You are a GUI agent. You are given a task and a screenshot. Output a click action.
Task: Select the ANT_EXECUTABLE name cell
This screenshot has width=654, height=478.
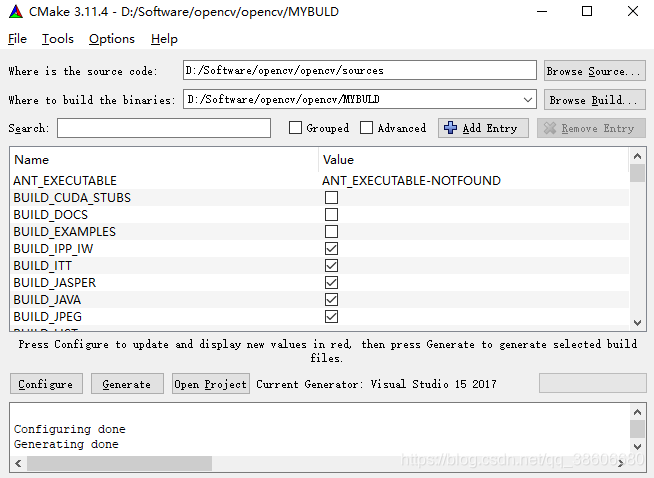point(65,181)
